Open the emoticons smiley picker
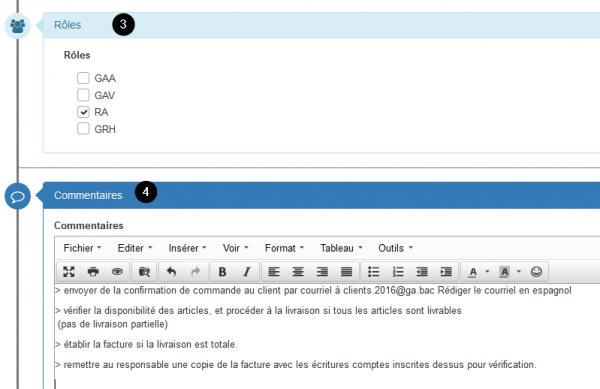 536,272
